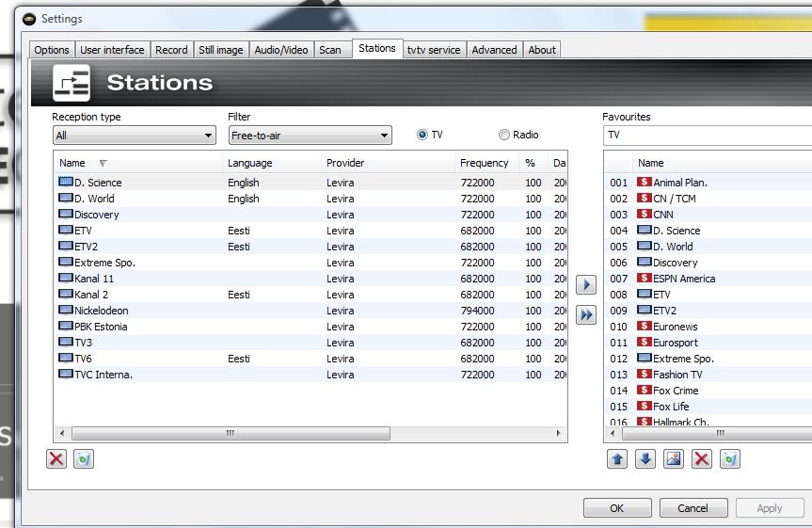Viewport: 812px width, 528px height.
Task: Sort stations by Frequency column header
Action: click(486, 163)
